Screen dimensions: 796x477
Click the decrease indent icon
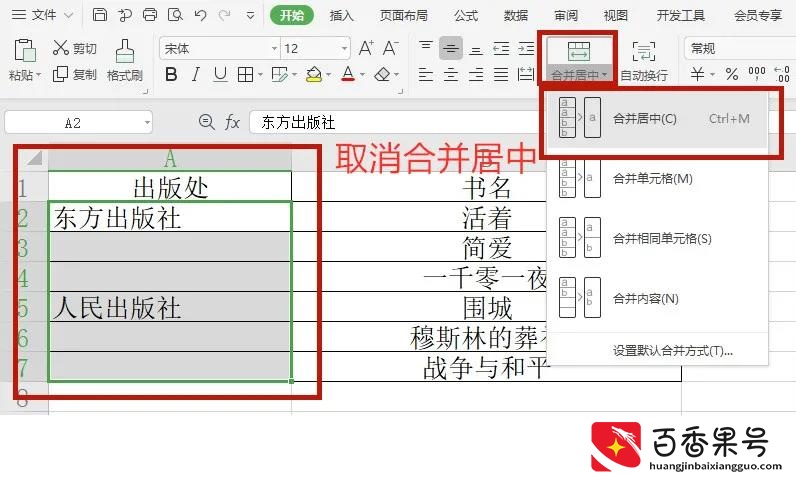click(501, 49)
